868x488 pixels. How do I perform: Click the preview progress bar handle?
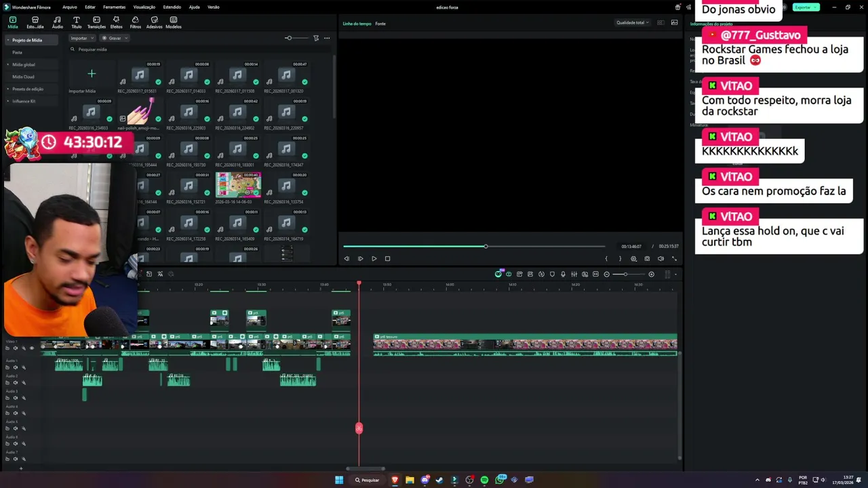coord(486,246)
